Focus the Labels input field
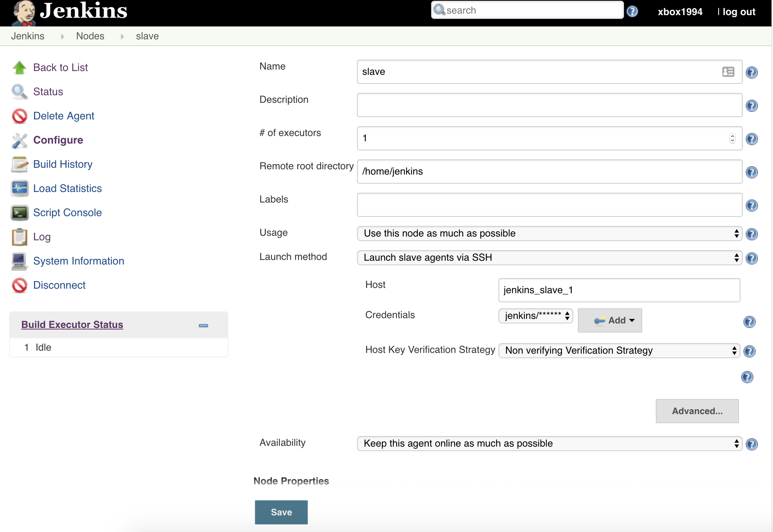The height and width of the screenshot is (532, 773). pyautogui.click(x=549, y=205)
